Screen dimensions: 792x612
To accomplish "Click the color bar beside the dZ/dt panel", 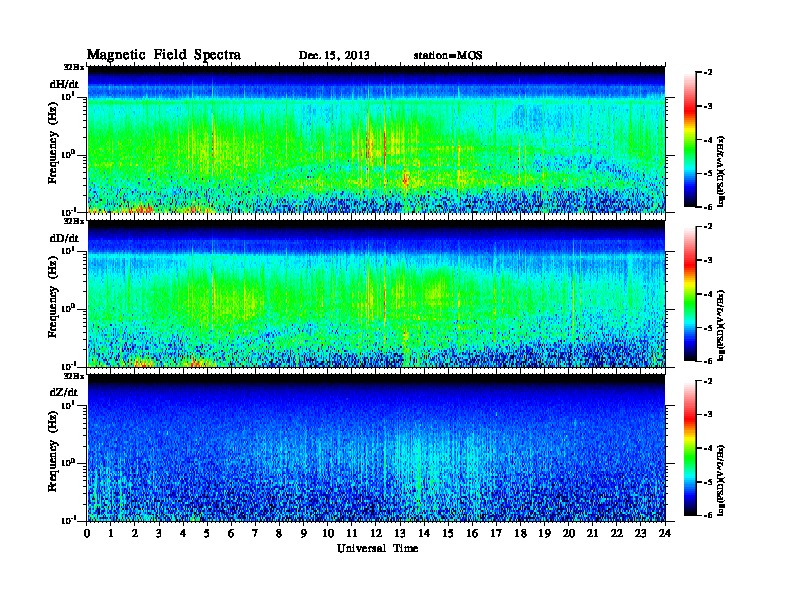I will coord(690,448).
